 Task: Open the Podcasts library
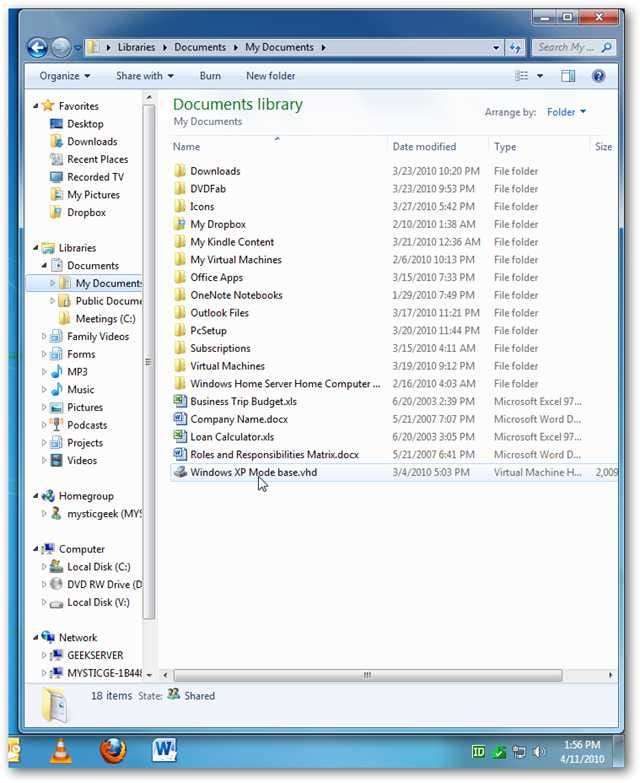pos(87,425)
